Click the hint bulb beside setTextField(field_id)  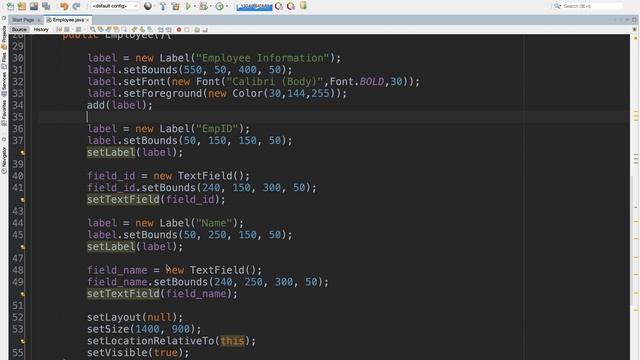pos(22,200)
